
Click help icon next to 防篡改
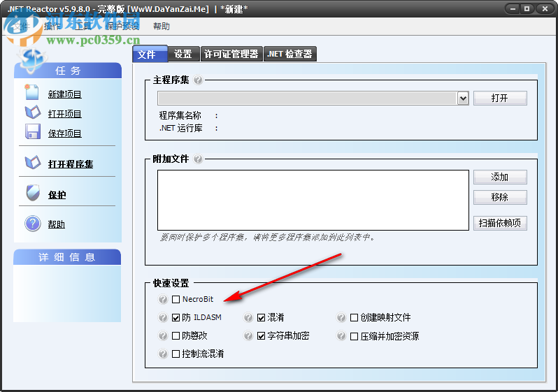(x=163, y=335)
